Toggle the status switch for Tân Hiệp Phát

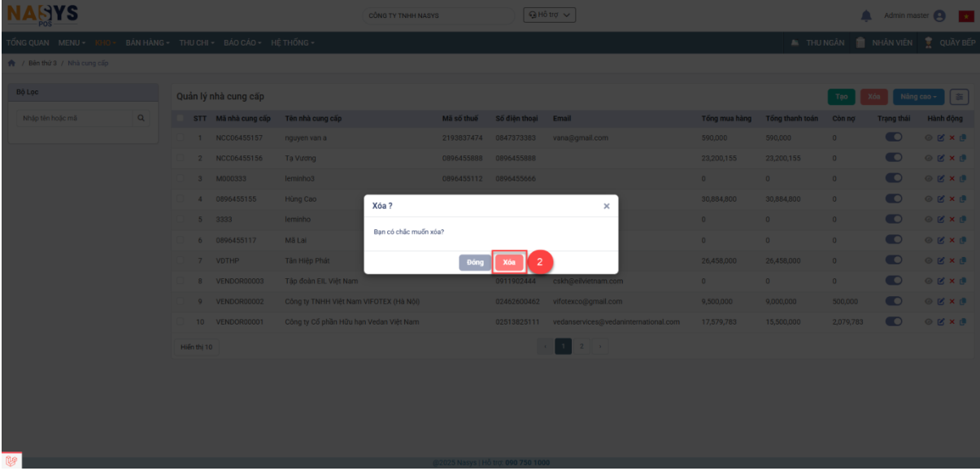click(x=894, y=260)
